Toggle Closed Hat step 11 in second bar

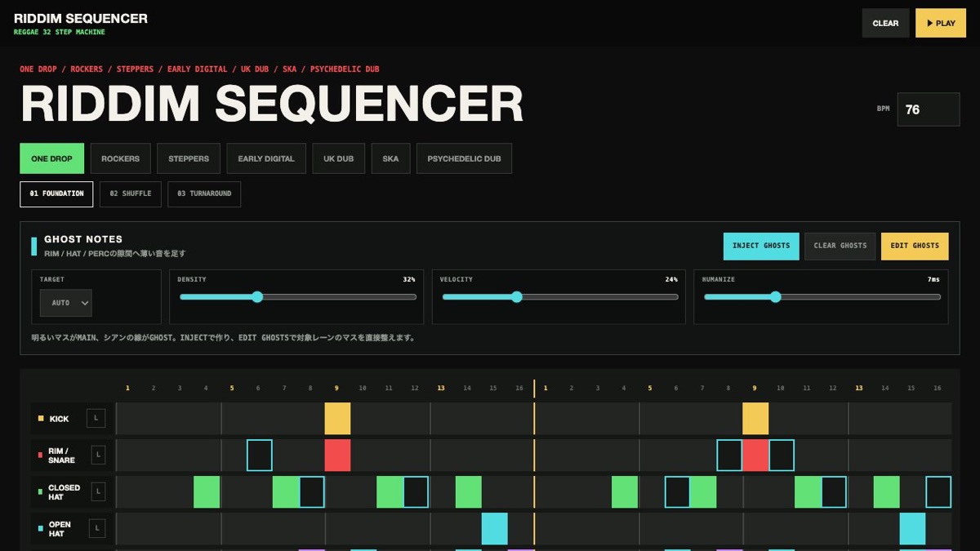pyautogui.click(x=808, y=492)
